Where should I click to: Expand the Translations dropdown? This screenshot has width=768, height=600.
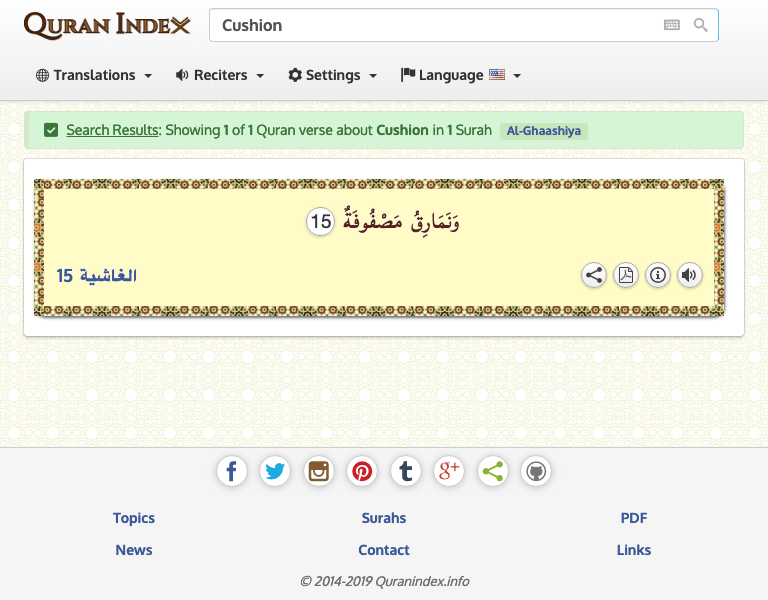[94, 75]
